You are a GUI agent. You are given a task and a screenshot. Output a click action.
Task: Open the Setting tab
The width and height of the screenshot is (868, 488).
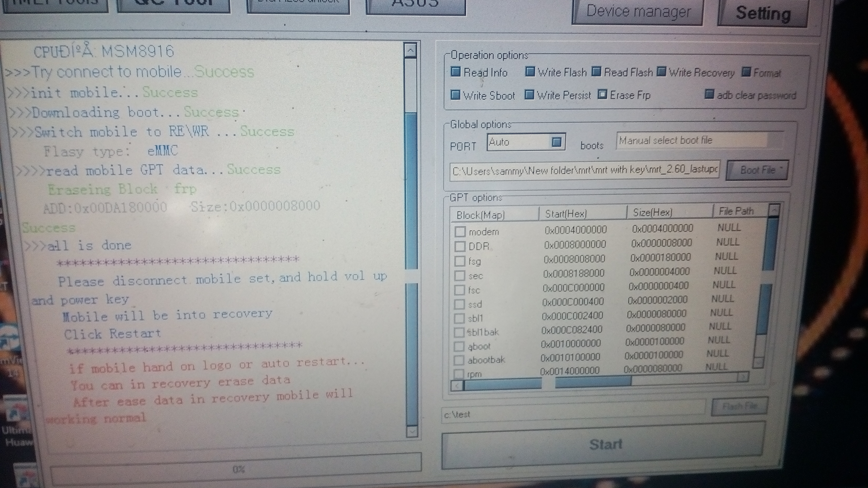tap(763, 14)
